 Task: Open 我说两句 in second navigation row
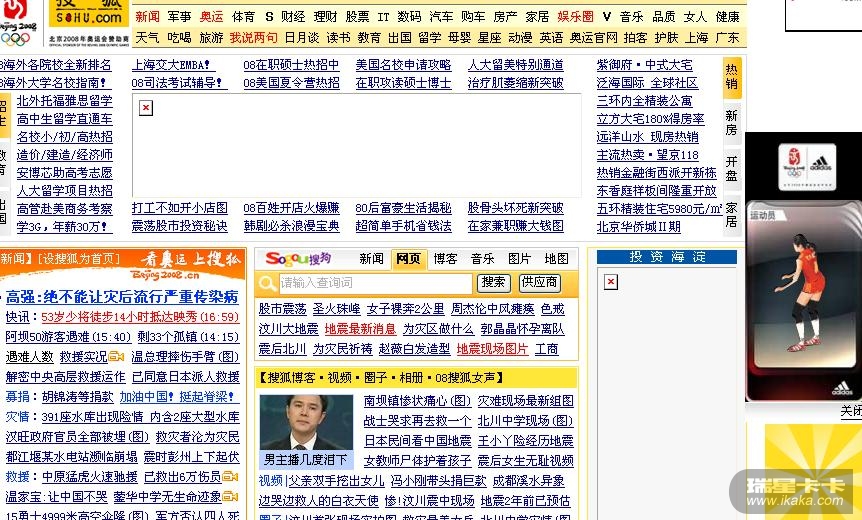(253, 37)
